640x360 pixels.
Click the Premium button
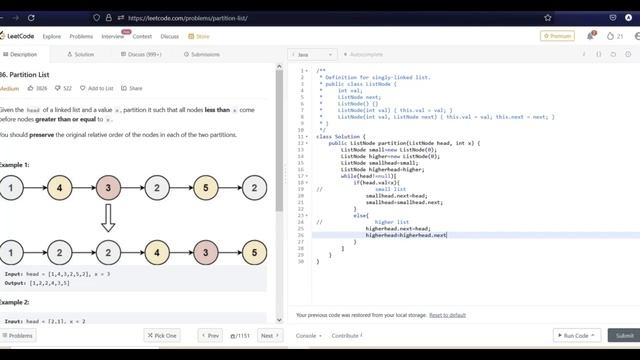pyautogui.click(x=557, y=36)
